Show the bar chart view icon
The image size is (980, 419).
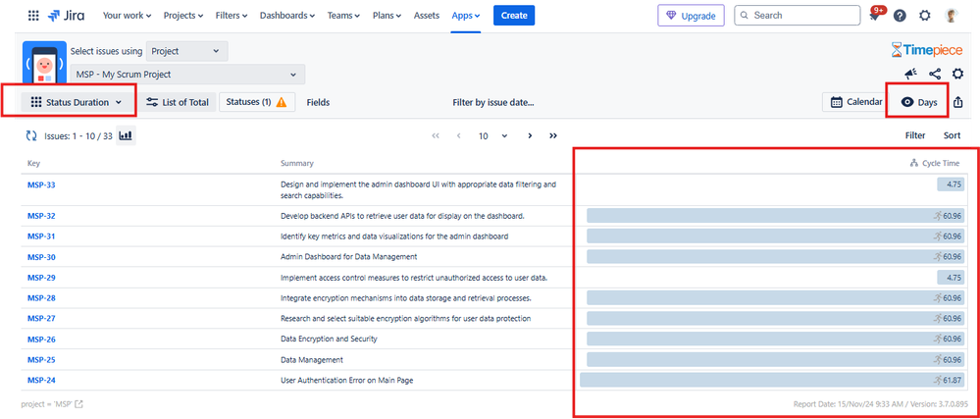click(x=126, y=135)
